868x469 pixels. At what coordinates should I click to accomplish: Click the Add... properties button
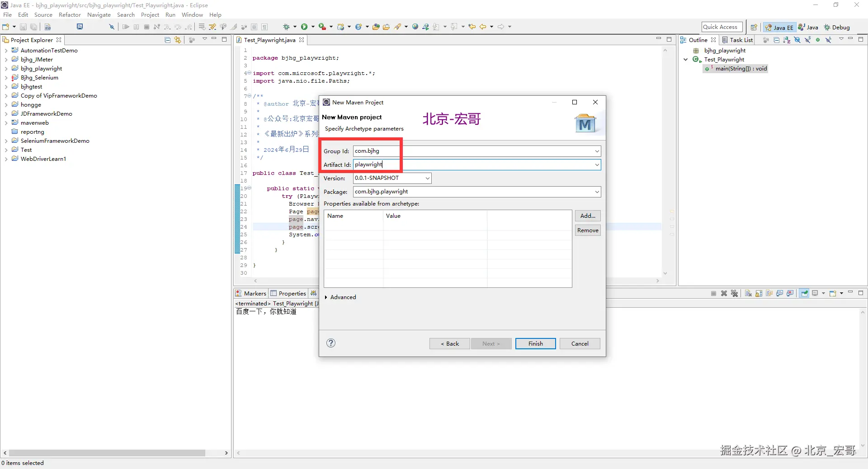point(588,216)
